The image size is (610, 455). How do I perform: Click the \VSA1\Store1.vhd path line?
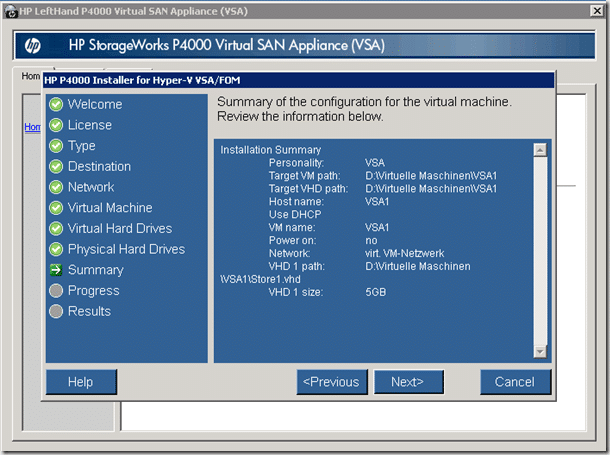point(260,279)
